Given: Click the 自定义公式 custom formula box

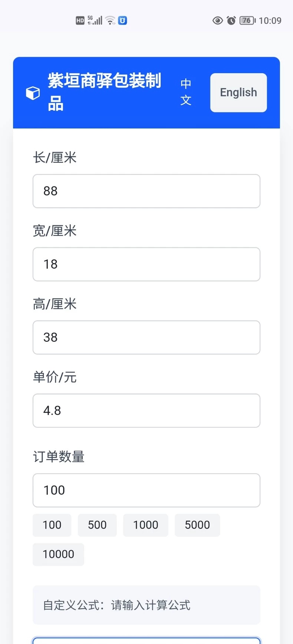Looking at the screenshot, I should (146, 605).
